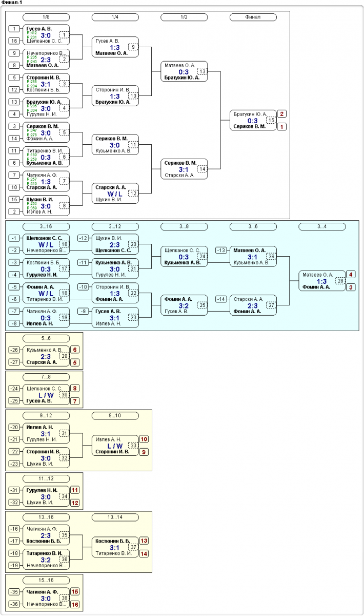
Task: Click the "-26" loser reference box
Action: [x=15, y=350]
